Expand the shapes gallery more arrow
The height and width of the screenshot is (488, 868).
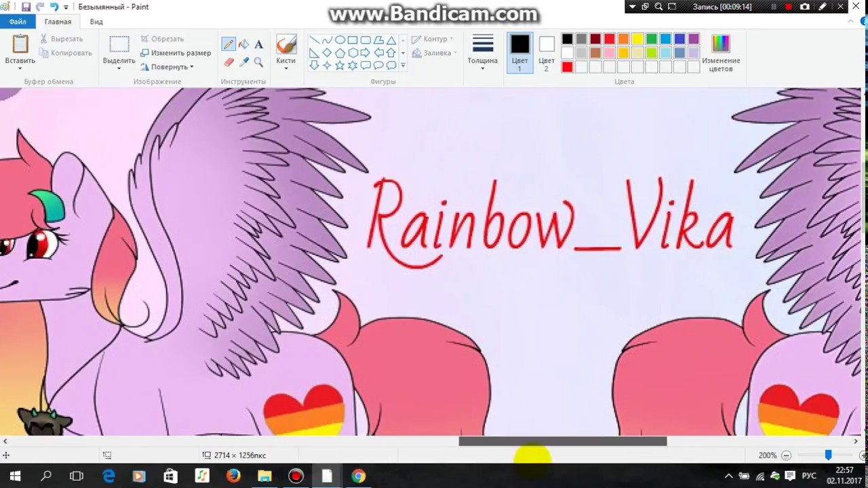[x=403, y=66]
